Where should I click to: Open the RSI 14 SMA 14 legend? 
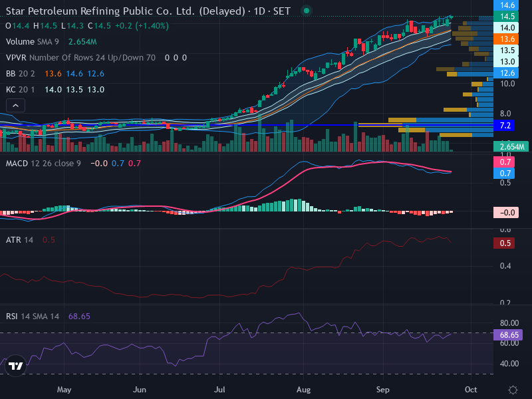(x=33, y=317)
